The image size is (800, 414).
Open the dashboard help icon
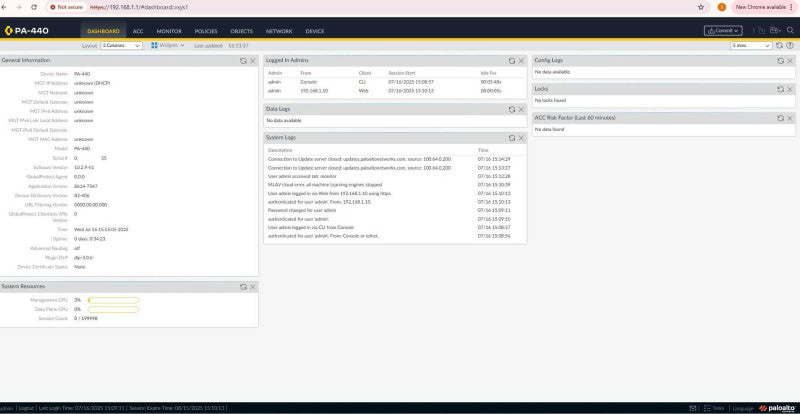[x=788, y=45]
